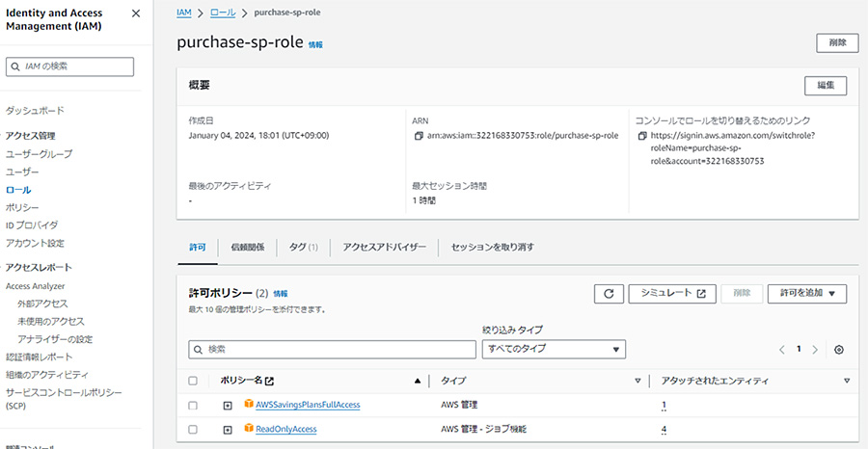
Task: Sort the タイプ column
Action: point(637,381)
